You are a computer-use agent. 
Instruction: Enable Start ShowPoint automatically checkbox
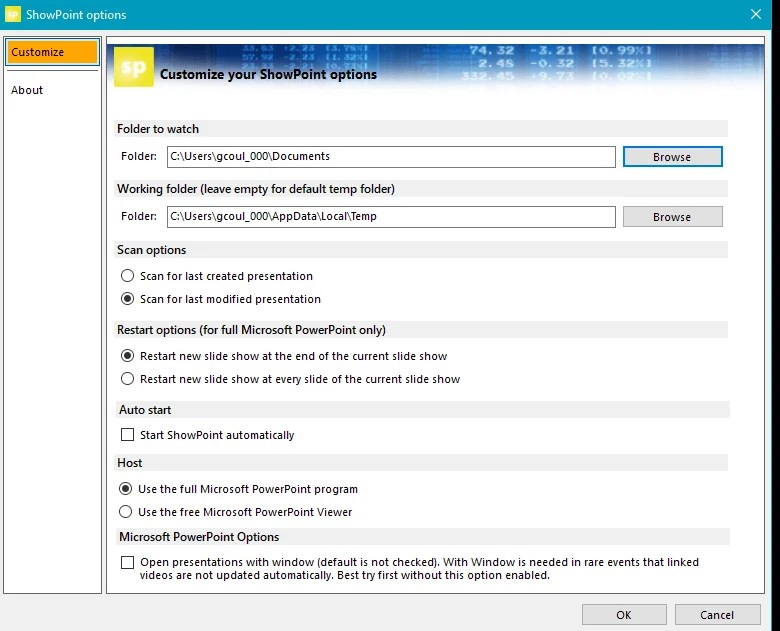point(127,435)
